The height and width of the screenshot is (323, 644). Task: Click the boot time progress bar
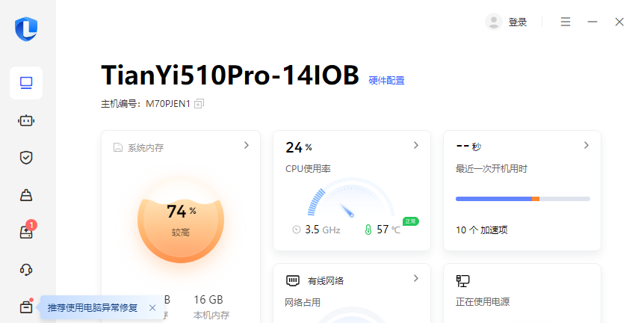click(522, 199)
